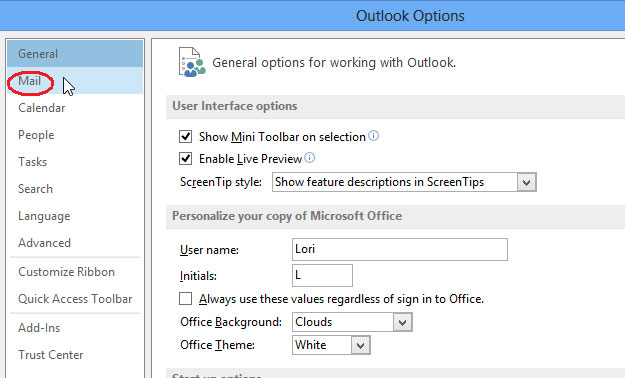The height and width of the screenshot is (378, 625).
Task: Select Mail in the sidebar
Action: click(75, 81)
